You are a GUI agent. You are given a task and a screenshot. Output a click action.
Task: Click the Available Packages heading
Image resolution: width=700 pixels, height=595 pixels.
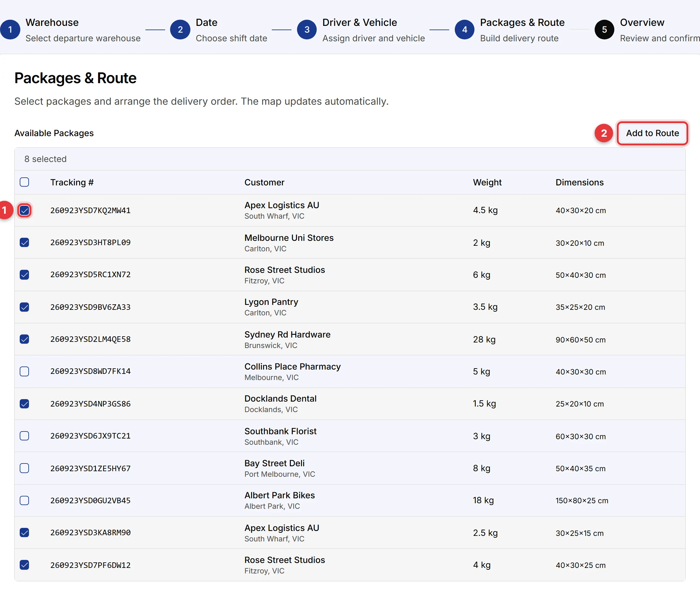[x=54, y=133]
